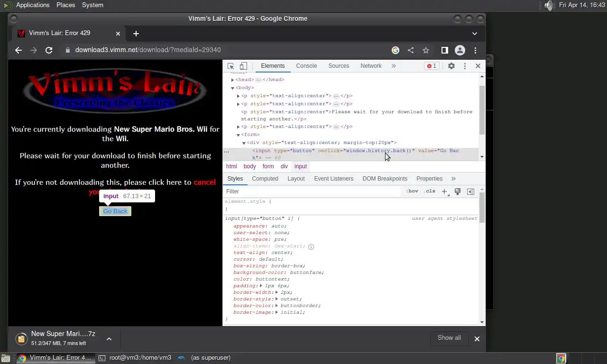Click Show all downloads button

click(x=449, y=338)
